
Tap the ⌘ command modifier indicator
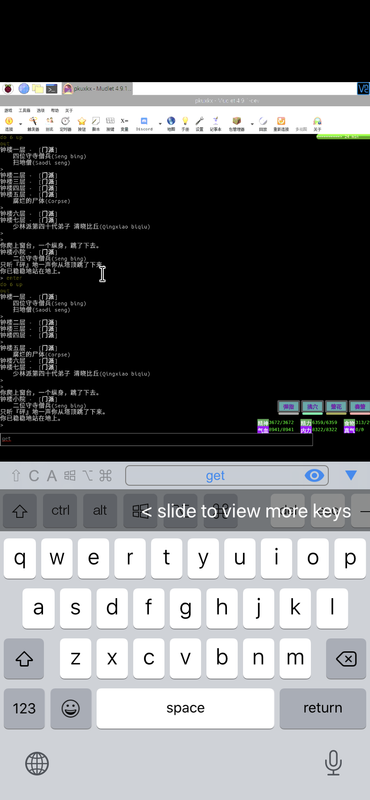tap(105, 476)
